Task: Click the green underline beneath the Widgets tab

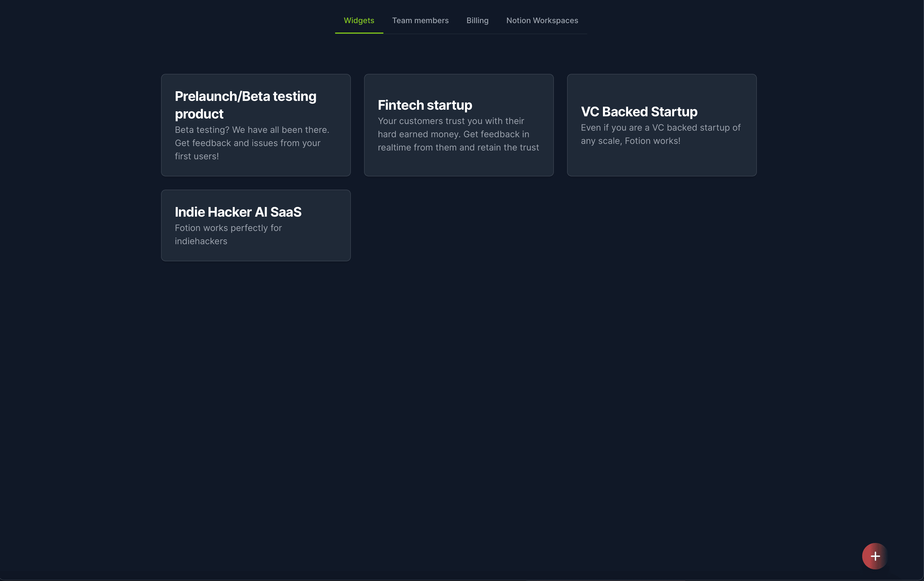Action: (359, 33)
